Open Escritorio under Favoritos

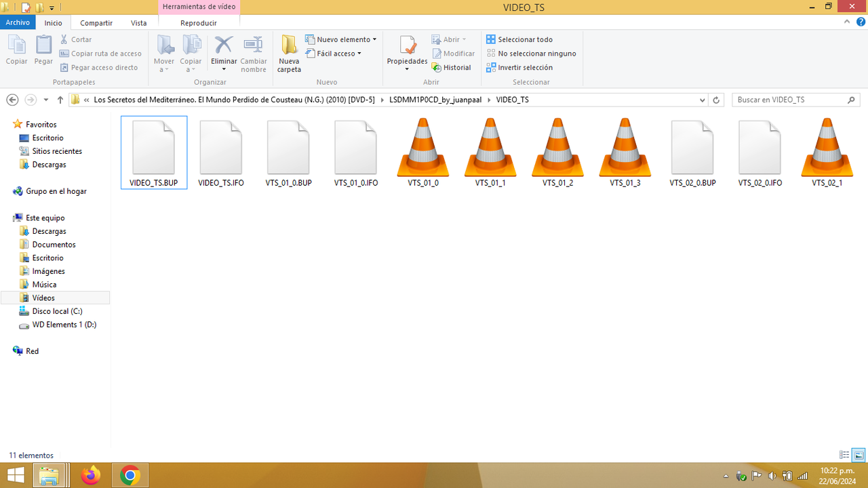[47, 138]
